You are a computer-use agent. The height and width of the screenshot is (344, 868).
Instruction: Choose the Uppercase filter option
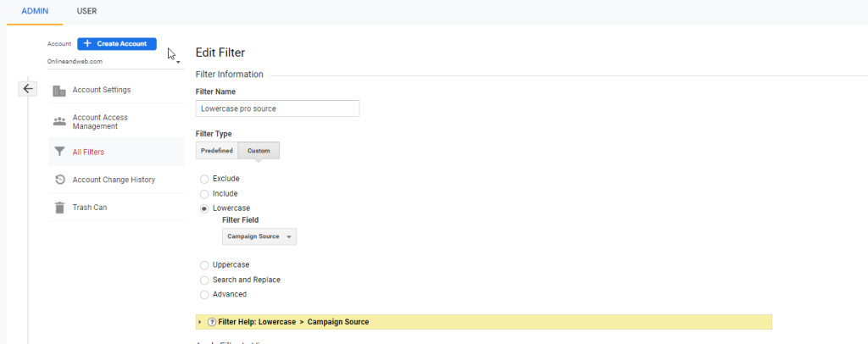point(204,265)
